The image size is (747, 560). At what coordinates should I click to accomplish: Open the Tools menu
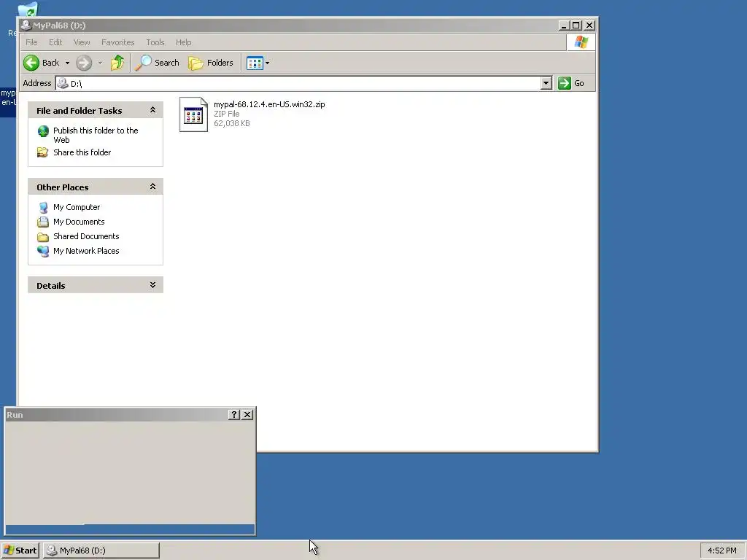click(155, 42)
